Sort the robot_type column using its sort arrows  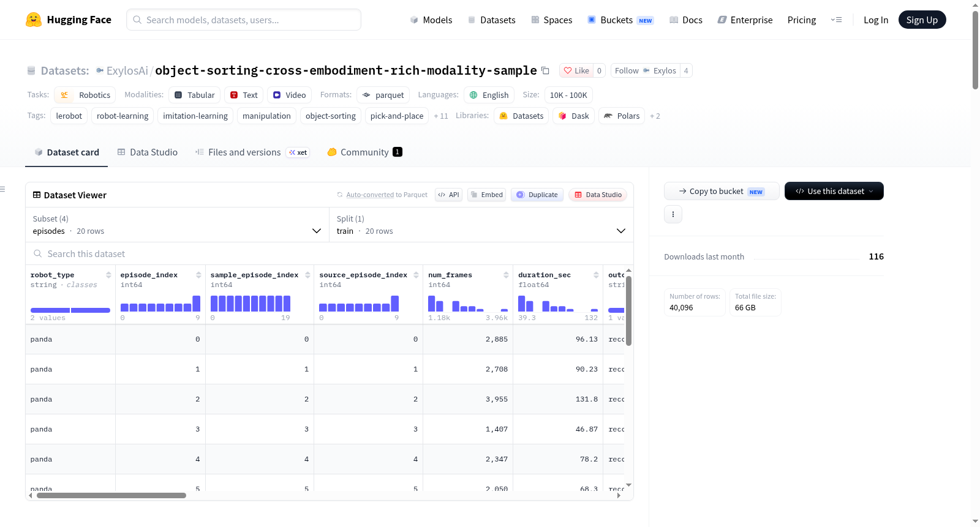pyautogui.click(x=108, y=275)
